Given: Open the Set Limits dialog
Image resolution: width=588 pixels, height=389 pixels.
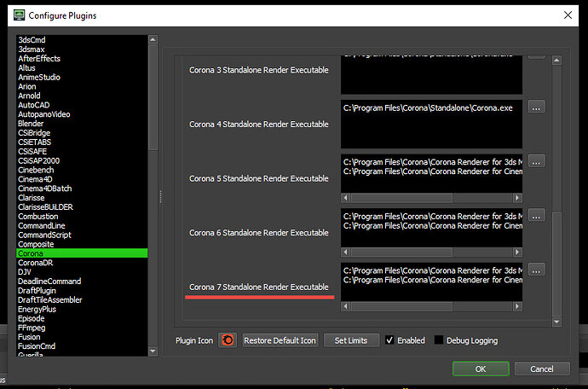Looking at the screenshot, I should (x=351, y=340).
